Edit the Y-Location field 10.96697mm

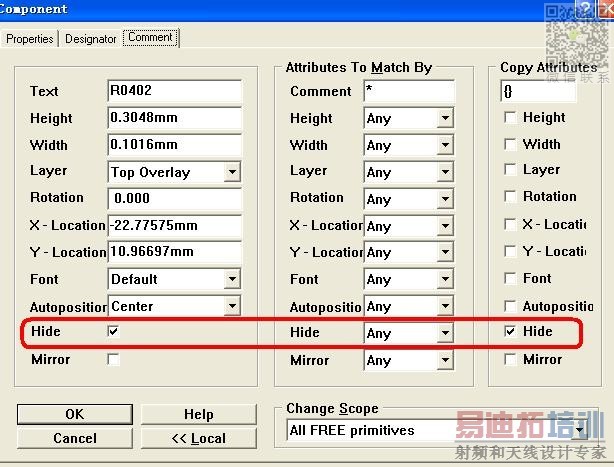click(x=175, y=252)
